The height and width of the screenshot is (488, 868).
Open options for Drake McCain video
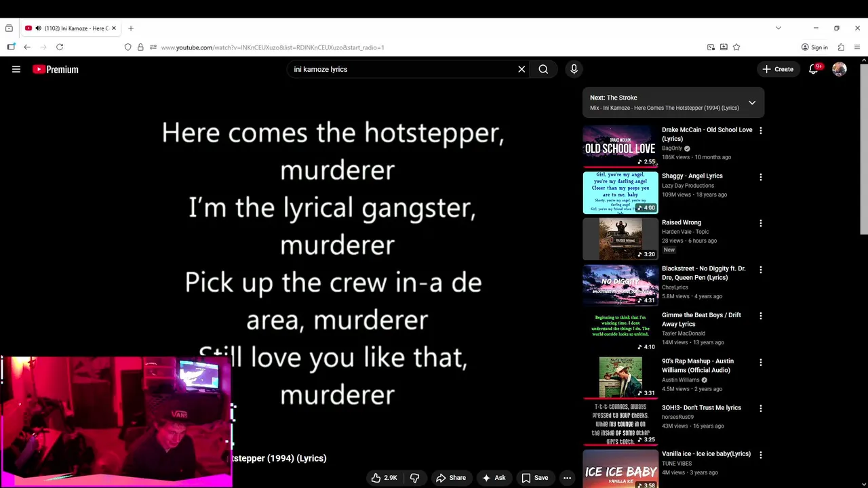click(x=760, y=131)
